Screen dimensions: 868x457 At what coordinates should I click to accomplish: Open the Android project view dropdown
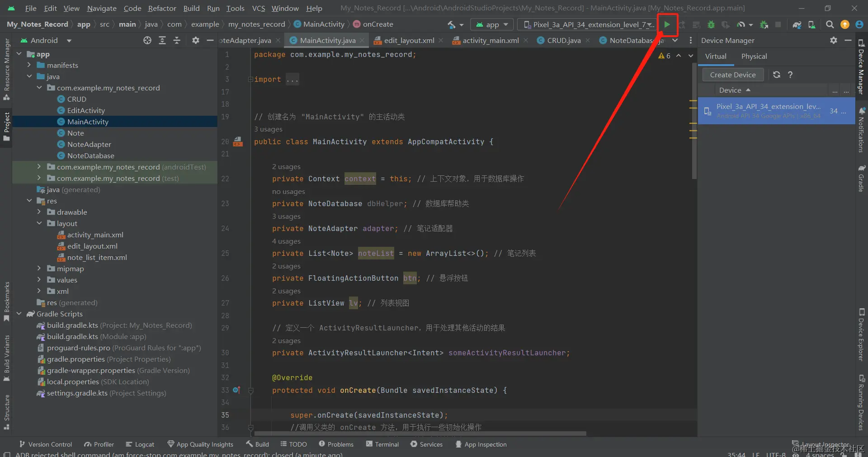click(46, 40)
